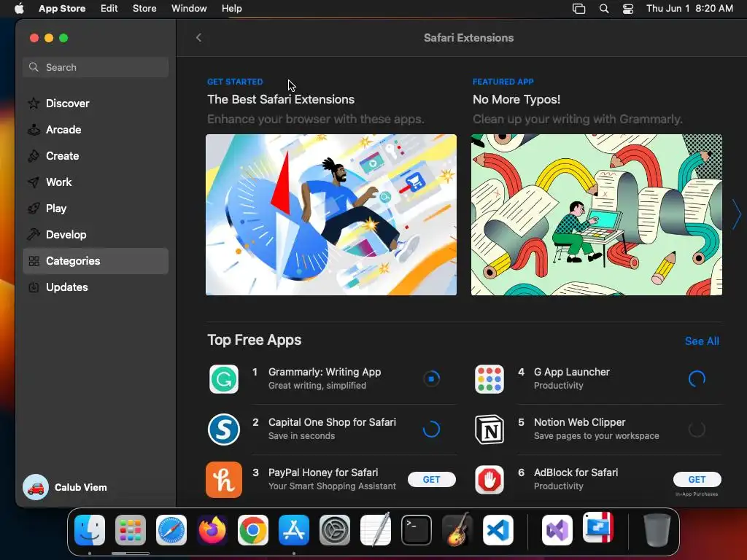
Task: Launch Visual Studio Code from Dock
Action: [x=498, y=530]
